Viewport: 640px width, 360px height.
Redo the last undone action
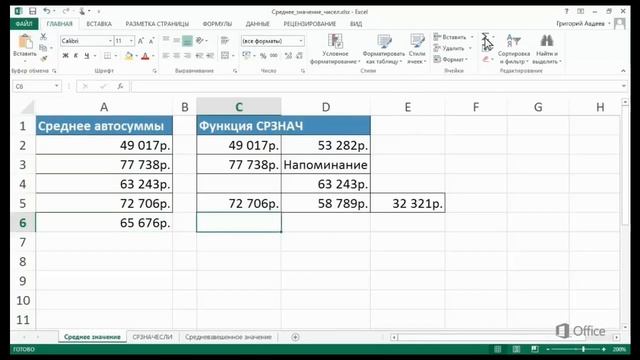point(65,11)
